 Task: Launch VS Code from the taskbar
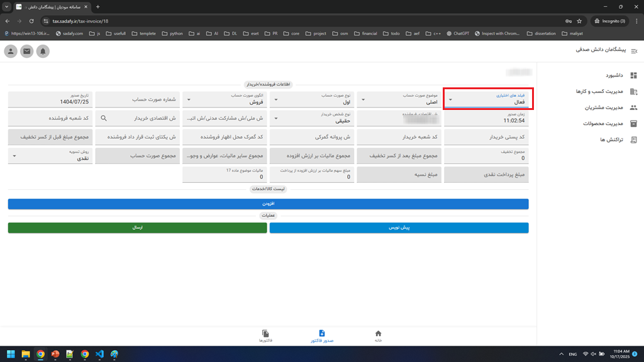pyautogui.click(x=99, y=354)
